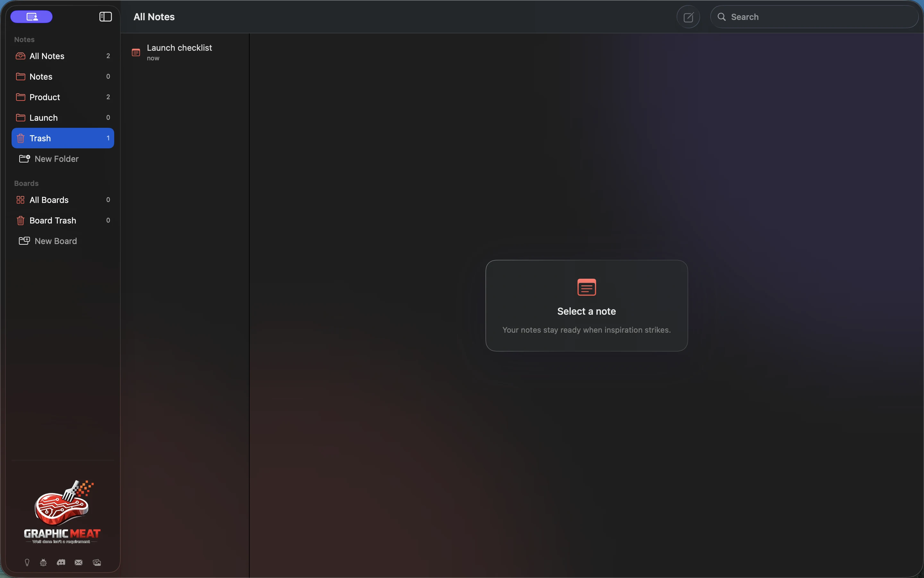Viewport: 924px width, 578px height.
Task: Click the note icon above Select a note
Action: coord(586,287)
